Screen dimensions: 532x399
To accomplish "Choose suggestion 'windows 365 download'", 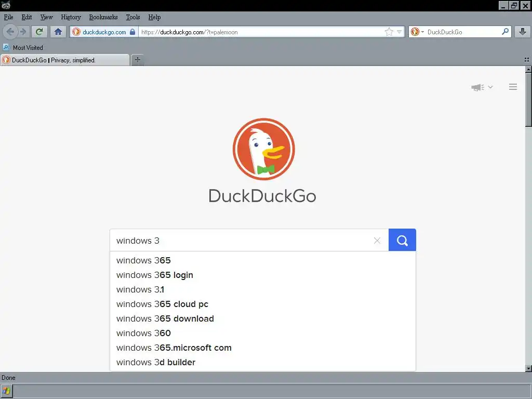I will pyautogui.click(x=262, y=318).
